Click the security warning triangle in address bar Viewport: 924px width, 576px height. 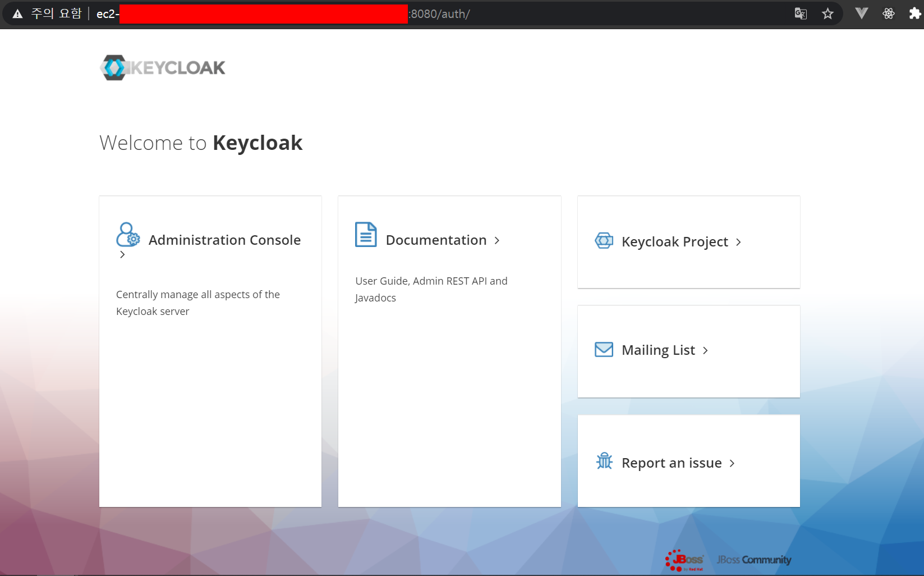pyautogui.click(x=17, y=14)
